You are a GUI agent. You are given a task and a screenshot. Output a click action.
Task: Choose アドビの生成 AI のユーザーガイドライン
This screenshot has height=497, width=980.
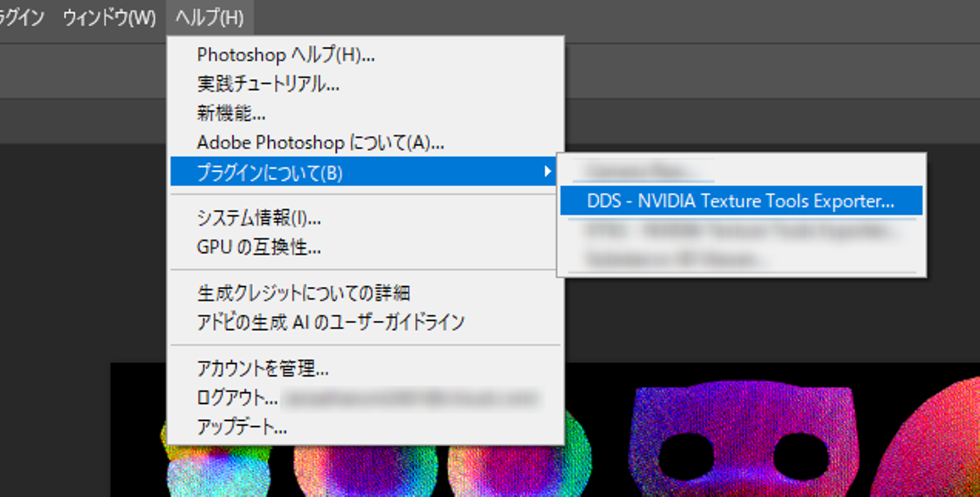tap(367, 322)
